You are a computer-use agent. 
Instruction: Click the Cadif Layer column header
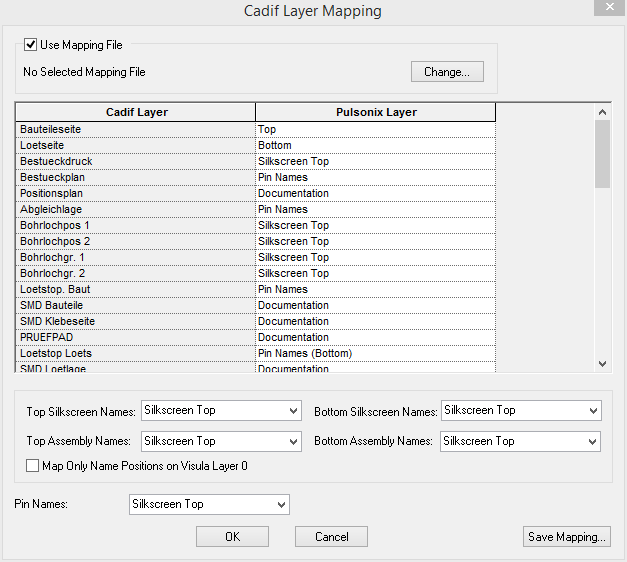(x=136, y=113)
